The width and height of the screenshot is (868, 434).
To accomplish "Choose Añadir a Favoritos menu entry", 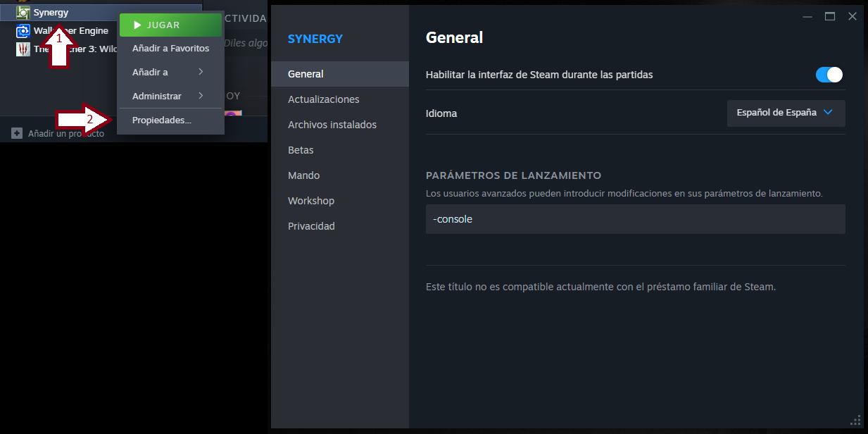I will tap(170, 49).
